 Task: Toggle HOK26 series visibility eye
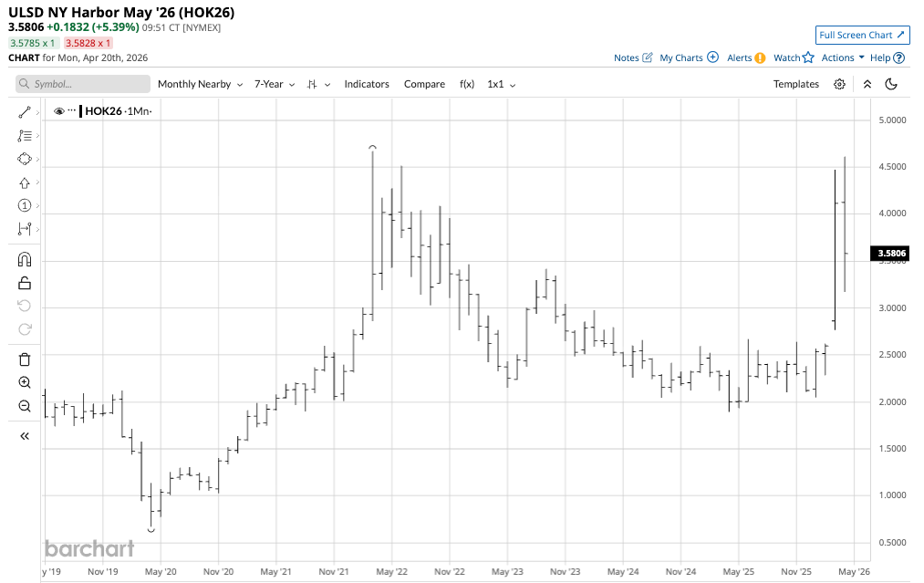[59, 110]
